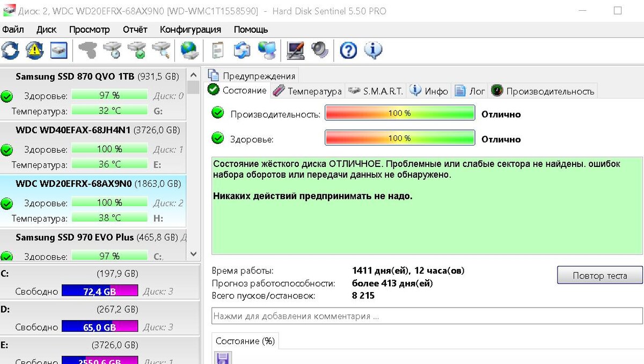
Task: Select Samsung SSD 970 EVO Plus disk entry
Action: (93, 244)
